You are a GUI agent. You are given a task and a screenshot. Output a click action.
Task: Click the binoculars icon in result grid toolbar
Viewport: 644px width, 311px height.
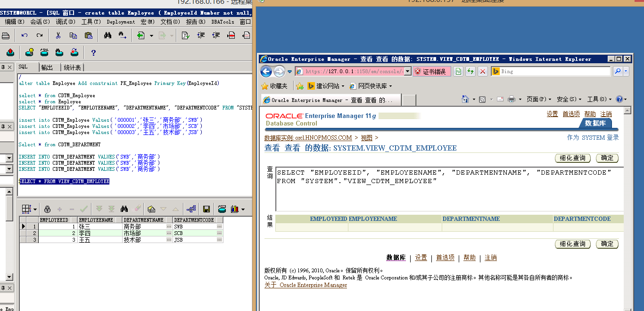(124, 209)
